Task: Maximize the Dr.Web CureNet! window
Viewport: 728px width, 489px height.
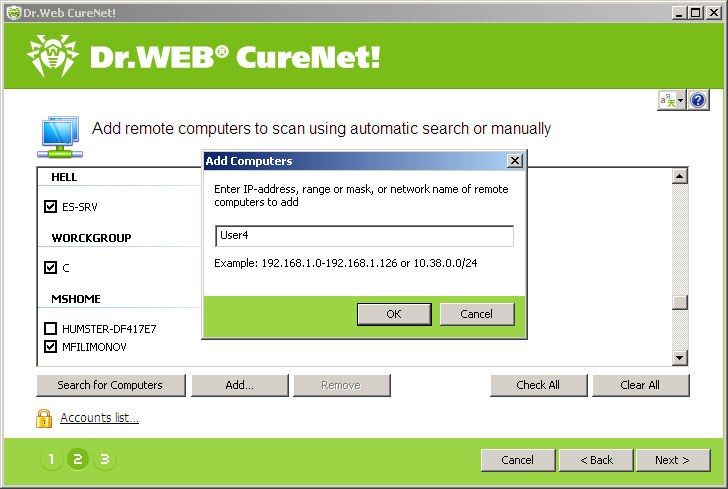Action: (696, 13)
